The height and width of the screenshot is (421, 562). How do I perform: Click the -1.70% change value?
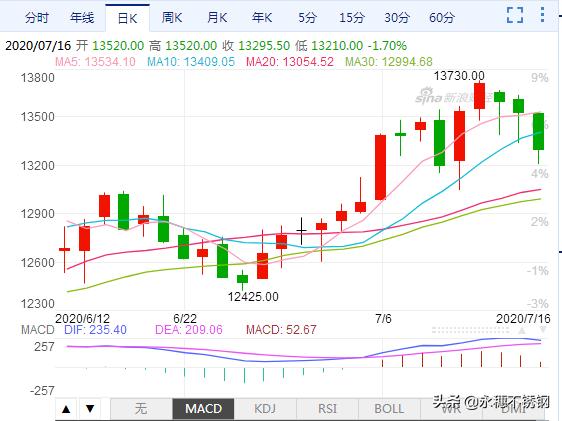(x=387, y=46)
